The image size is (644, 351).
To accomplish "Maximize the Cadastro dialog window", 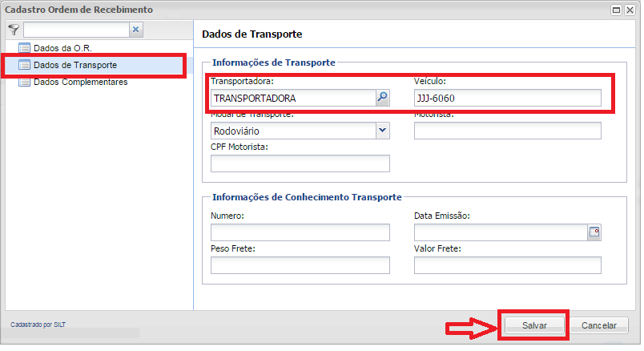I will (x=617, y=10).
